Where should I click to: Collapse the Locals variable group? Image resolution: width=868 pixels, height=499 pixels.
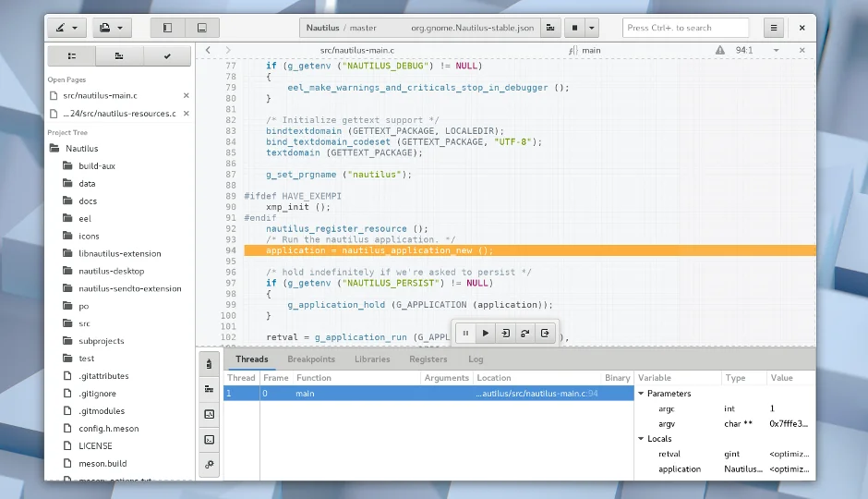pos(642,439)
